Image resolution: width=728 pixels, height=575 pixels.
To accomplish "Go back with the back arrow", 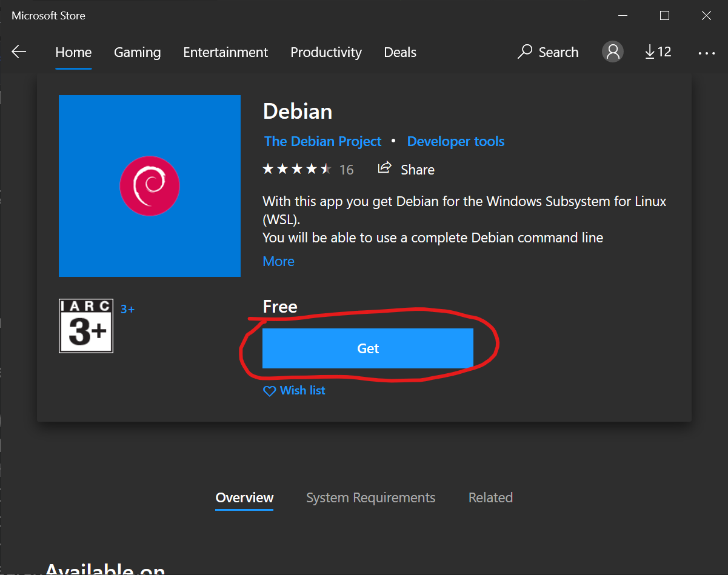I will tap(19, 52).
